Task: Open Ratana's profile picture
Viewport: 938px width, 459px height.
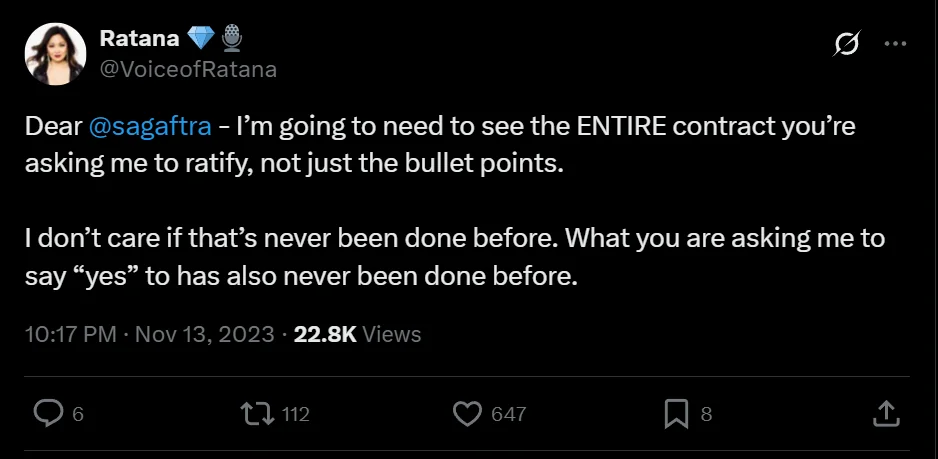Action: point(55,56)
